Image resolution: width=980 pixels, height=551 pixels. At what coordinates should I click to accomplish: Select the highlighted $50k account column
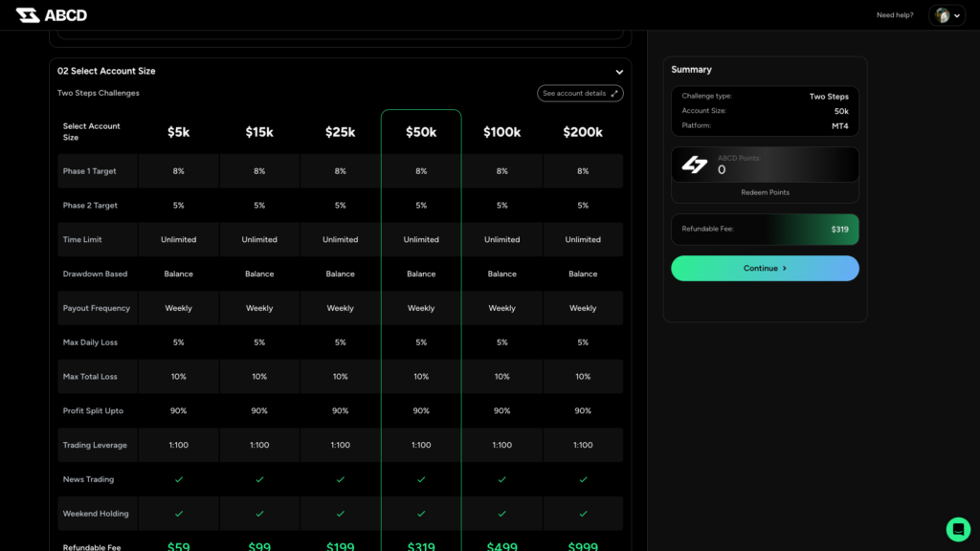[421, 132]
